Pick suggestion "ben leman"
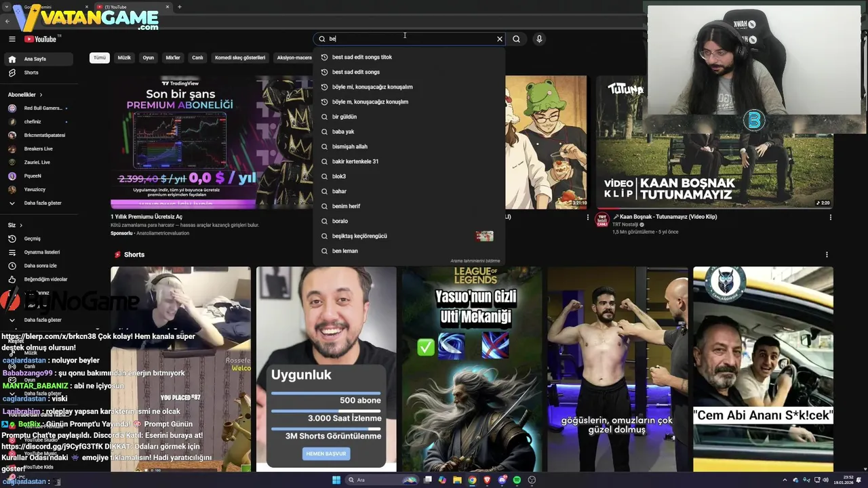Image resolution: width=868 pixels, height=488 pixels. [409, 251]
